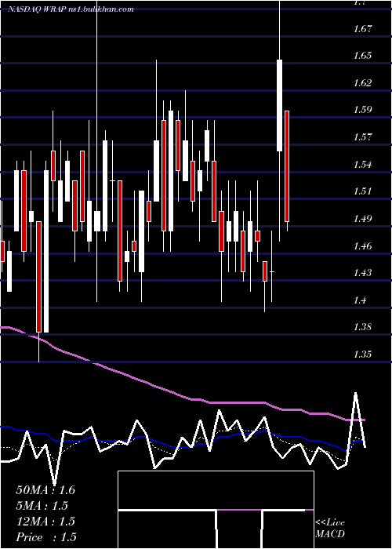Image resolution: width=392 pixels, height=549 pixels.
Task: Click the 1.49 price axis label
Action: [x=362, y=219]
